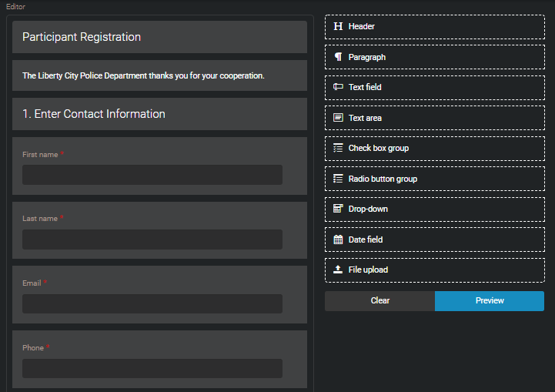Click the Check box group icon
This screenshot has width=555, height=392.
pyautogui.click(x=338, y=148)
